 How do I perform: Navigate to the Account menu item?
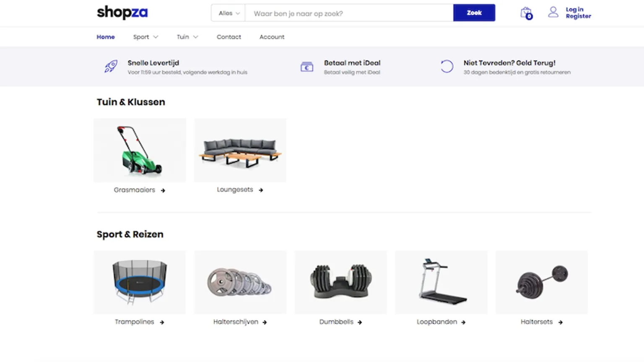click(x=272, y=37)
